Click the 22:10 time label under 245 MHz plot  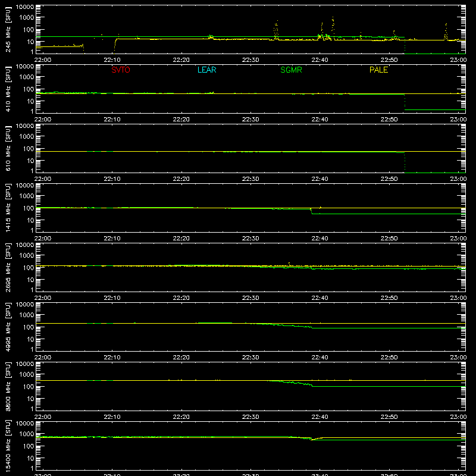(x=112, y=60)
